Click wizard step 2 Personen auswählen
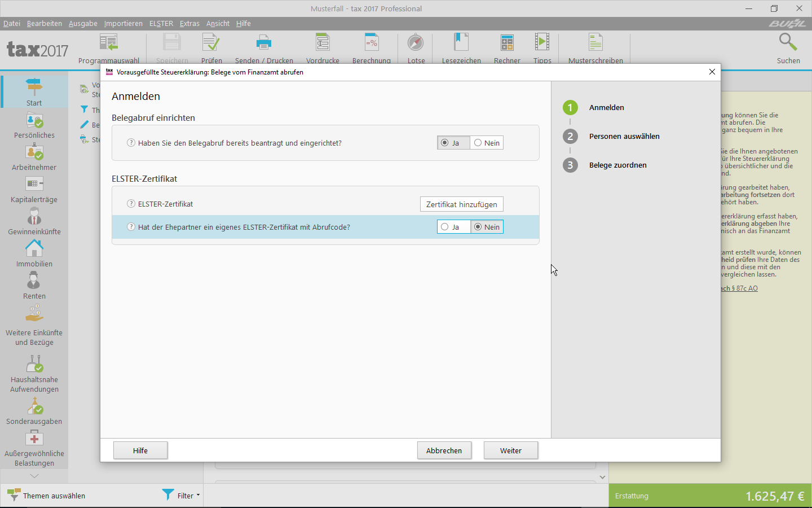Viewport: 812px width, 508px height. 611,136
